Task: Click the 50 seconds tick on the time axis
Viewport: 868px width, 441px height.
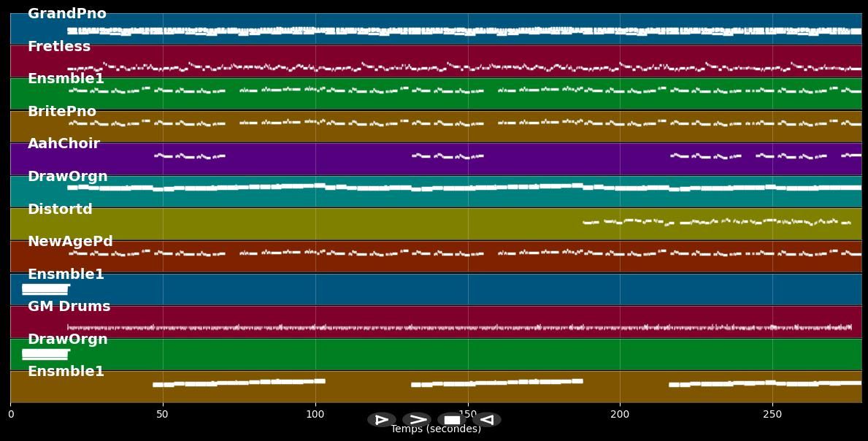Action: (163, 414)
